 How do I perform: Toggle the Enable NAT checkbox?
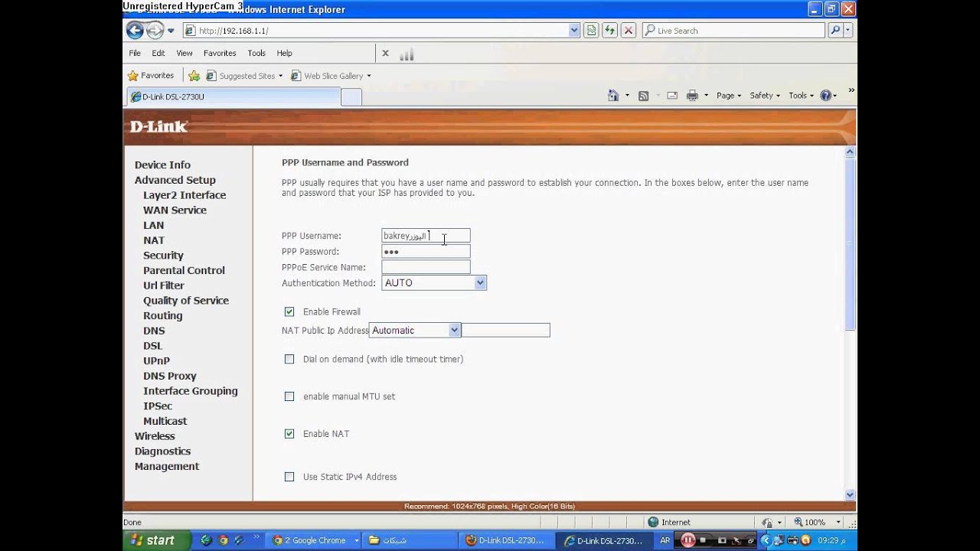[x=289, y=434]
